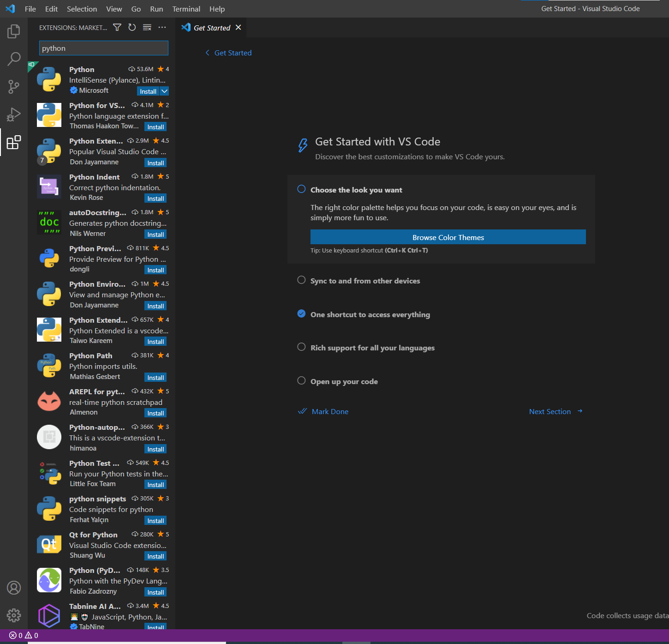Open the Python Path extension icon
The height and width of the screenshot is (644, 669).
(49, 366)
